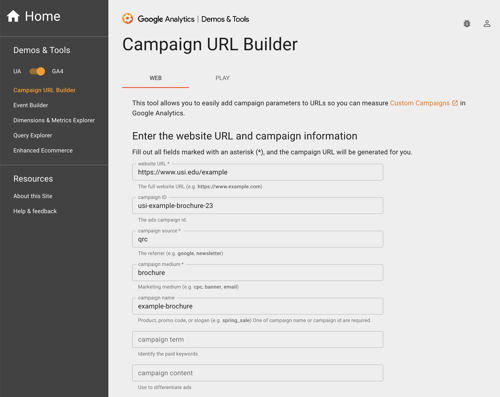500x397 pixels.
Task: Open Event Builder in sidebar
Action: tap(31, 105)
